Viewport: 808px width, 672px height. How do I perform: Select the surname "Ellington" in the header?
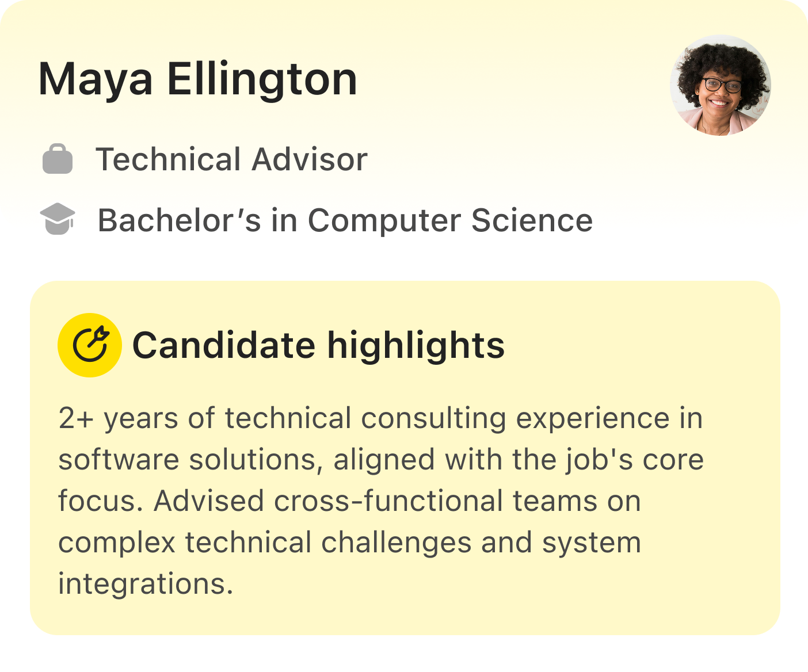262,79
